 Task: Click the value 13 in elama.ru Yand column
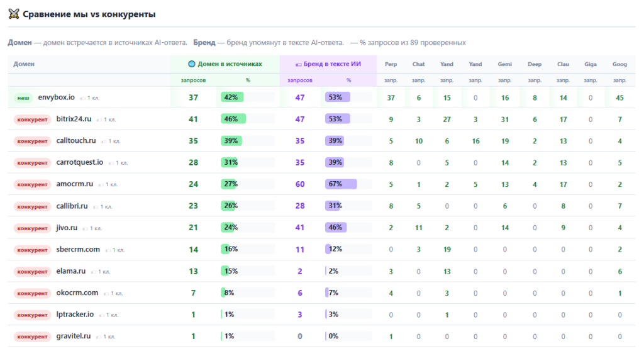(x=447, y=272)
